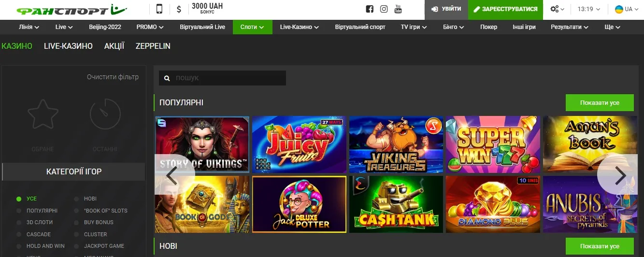644x257 pixels.
Task: Open the Juicy Fruits game thumbnail
Action: coord(299,144)
